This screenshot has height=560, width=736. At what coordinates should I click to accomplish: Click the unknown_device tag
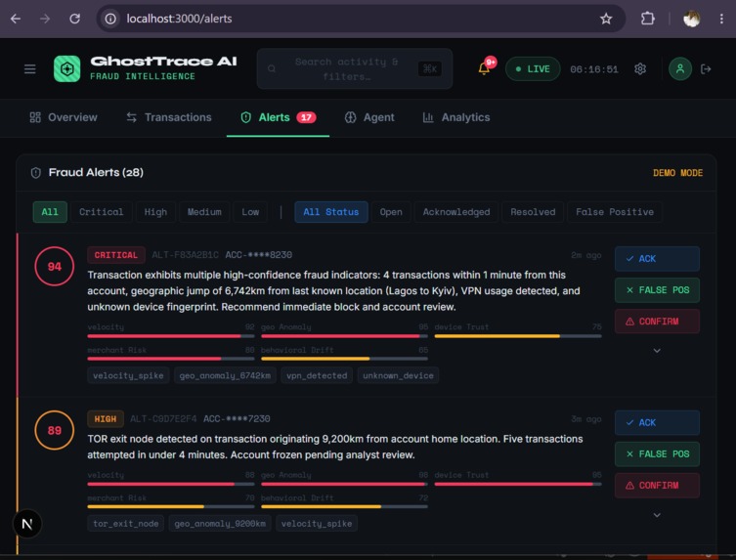click(x=398, y=375)
